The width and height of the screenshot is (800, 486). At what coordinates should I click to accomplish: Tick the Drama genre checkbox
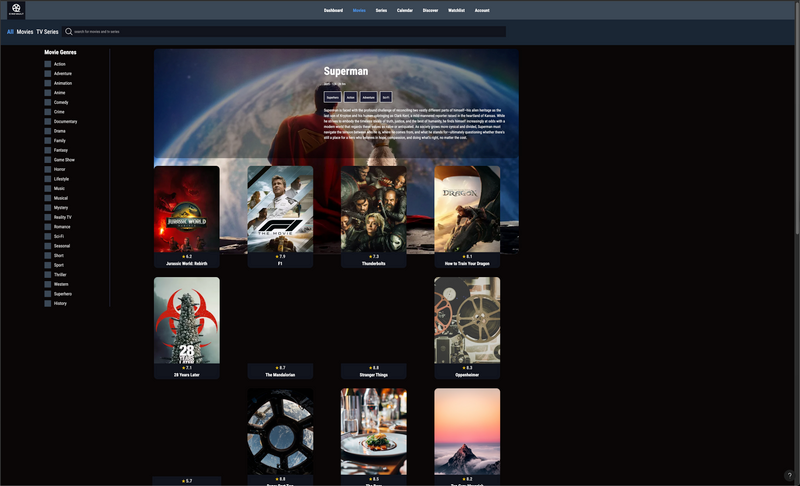(x=47, y=131)
